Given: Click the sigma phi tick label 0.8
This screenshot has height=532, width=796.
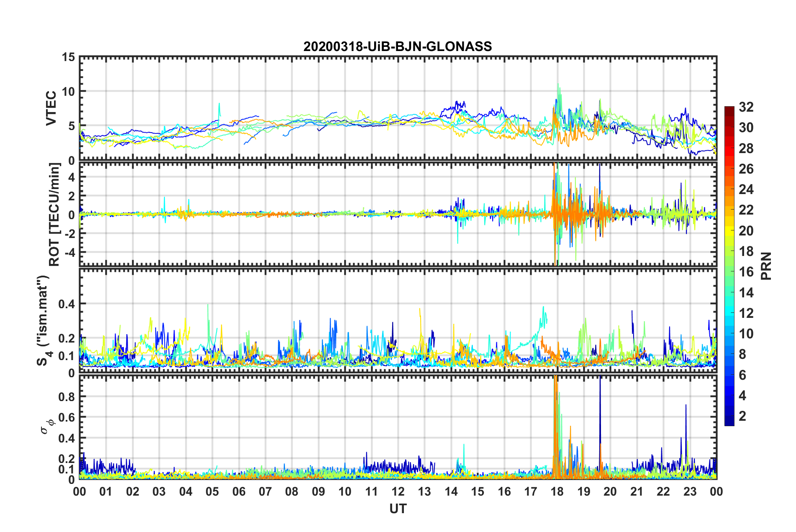Looking at the screenshot, I should [x=66, y=396].
